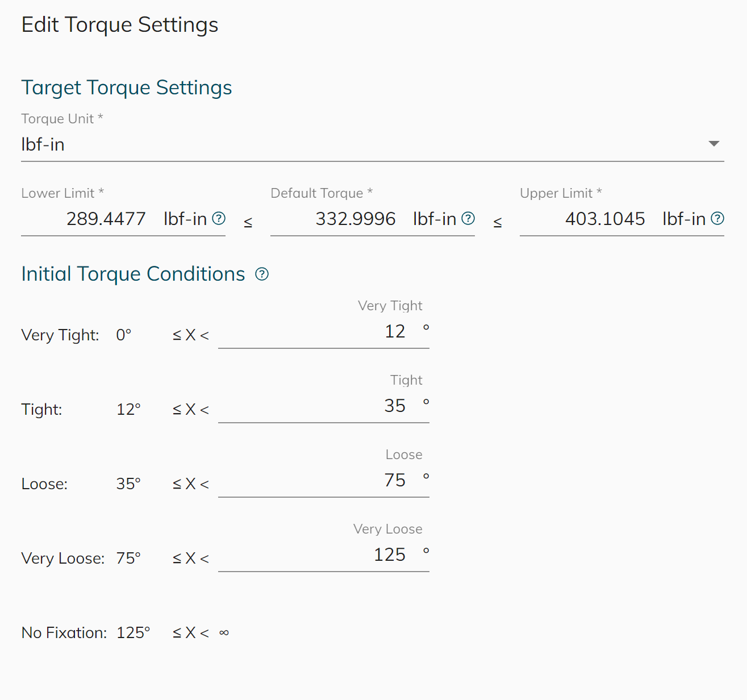Viewport: 747px width, 700px height.
Task: Click the infinity symbol in No Fixation row
Action: pyautogui.click(x=224, y=633)
